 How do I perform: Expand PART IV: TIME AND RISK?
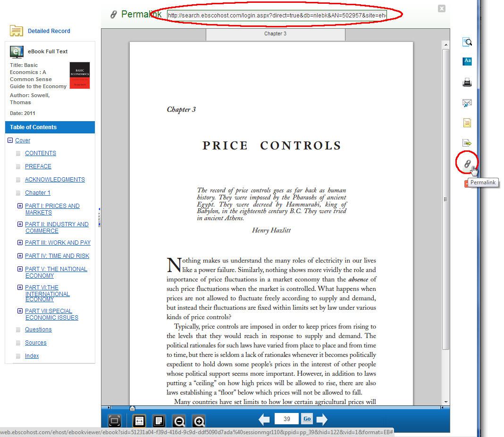(20, 256)
